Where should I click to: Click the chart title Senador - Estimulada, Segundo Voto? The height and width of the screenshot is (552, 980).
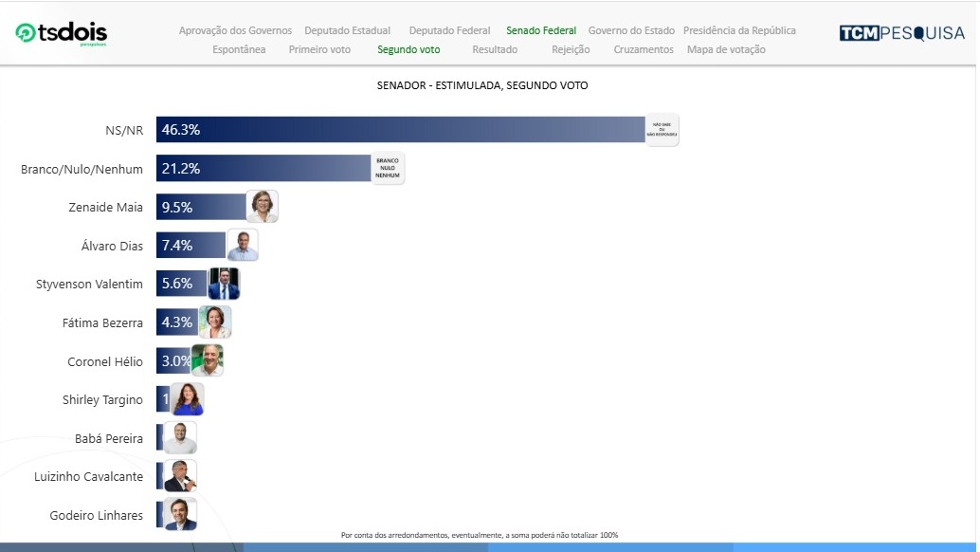(x=482, y=85)
